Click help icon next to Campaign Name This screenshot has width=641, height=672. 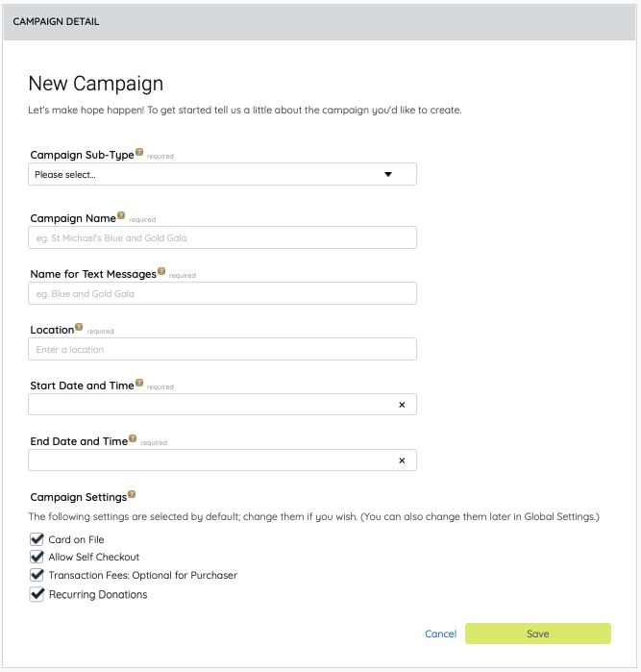click(121, 215)
